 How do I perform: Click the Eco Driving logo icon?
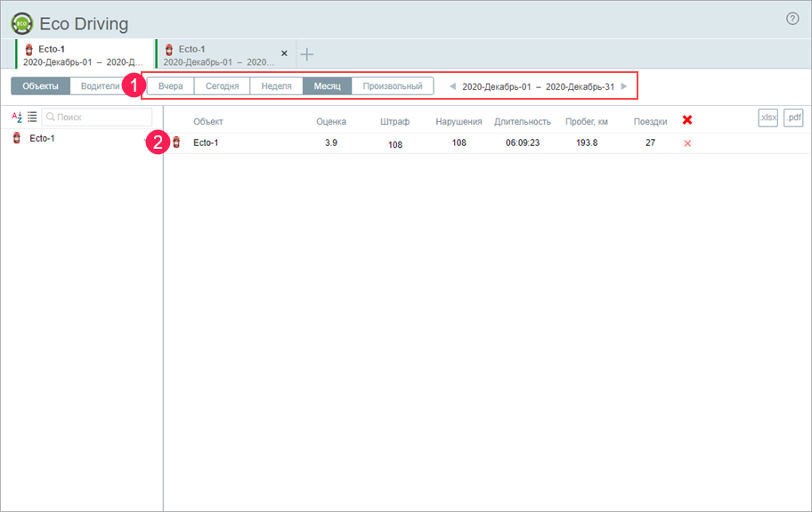pyautogui.click(x=21, y=24)
